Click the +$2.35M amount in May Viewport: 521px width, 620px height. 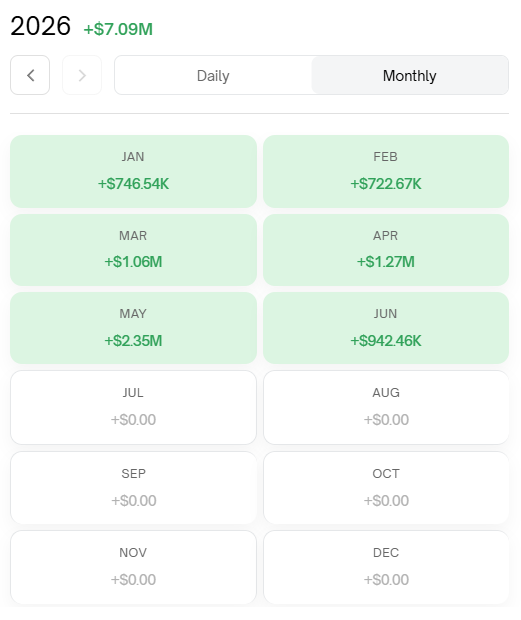pos(133,340)
